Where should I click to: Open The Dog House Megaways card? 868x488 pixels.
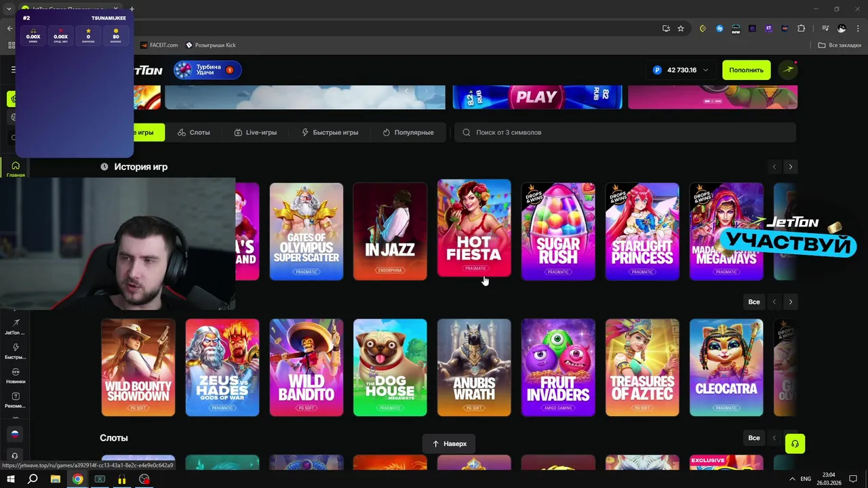pos(390,367)
